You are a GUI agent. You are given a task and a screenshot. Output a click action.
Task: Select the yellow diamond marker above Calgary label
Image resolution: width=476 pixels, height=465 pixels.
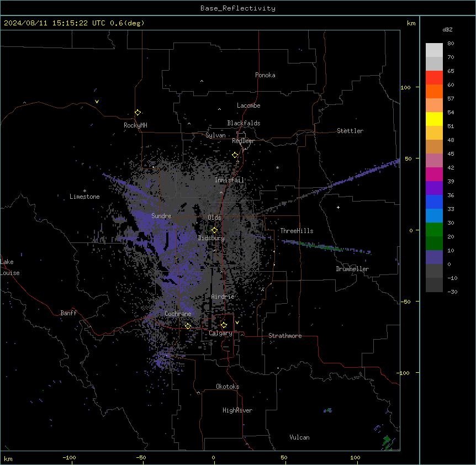coord(224,325)
